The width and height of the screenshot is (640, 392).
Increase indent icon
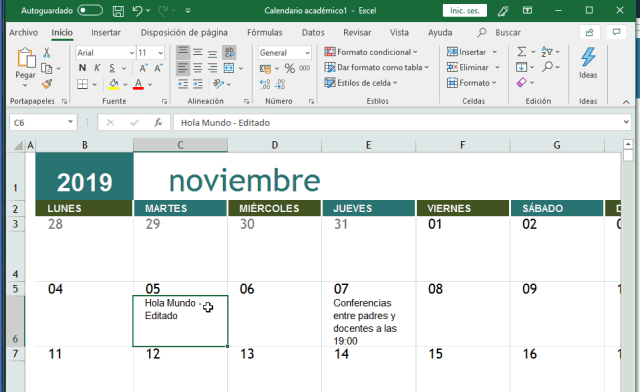(x=198, y=84)
